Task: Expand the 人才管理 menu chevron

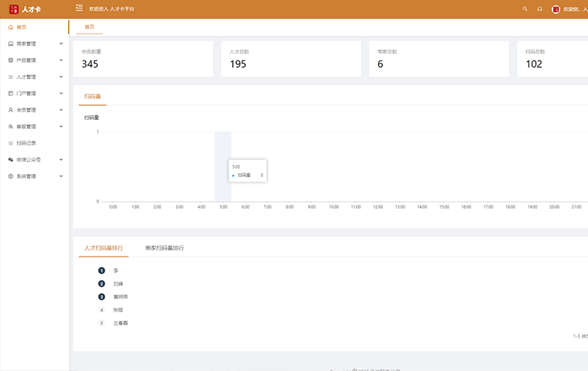Action: click(x=61, y=77)
